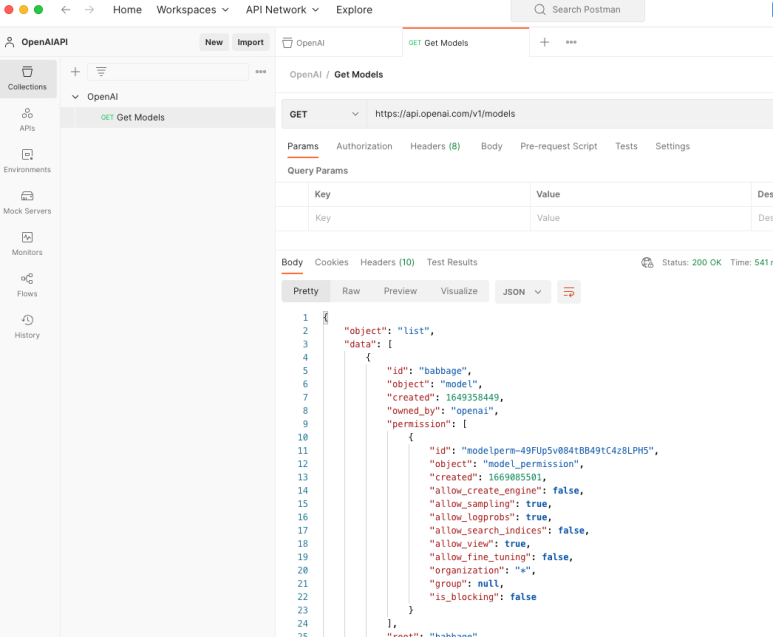This screenshot has height=637, width=773.
Task: Open the Tests tab
Action: tap(626, 146)
